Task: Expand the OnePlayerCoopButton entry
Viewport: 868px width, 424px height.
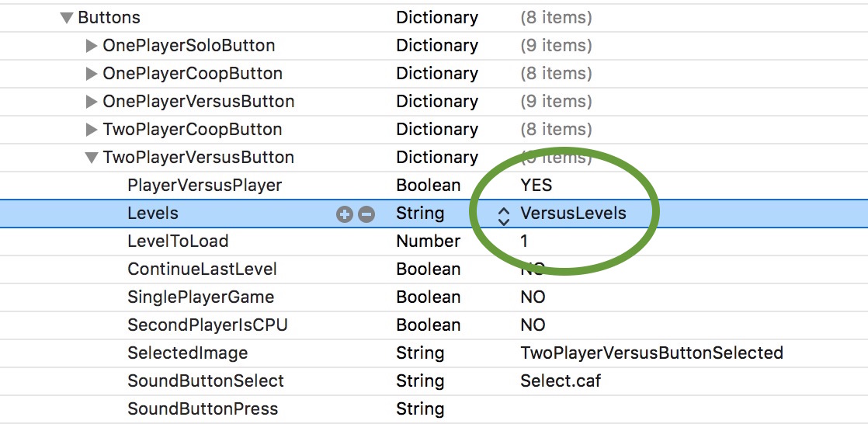Action: pos(92,74)
